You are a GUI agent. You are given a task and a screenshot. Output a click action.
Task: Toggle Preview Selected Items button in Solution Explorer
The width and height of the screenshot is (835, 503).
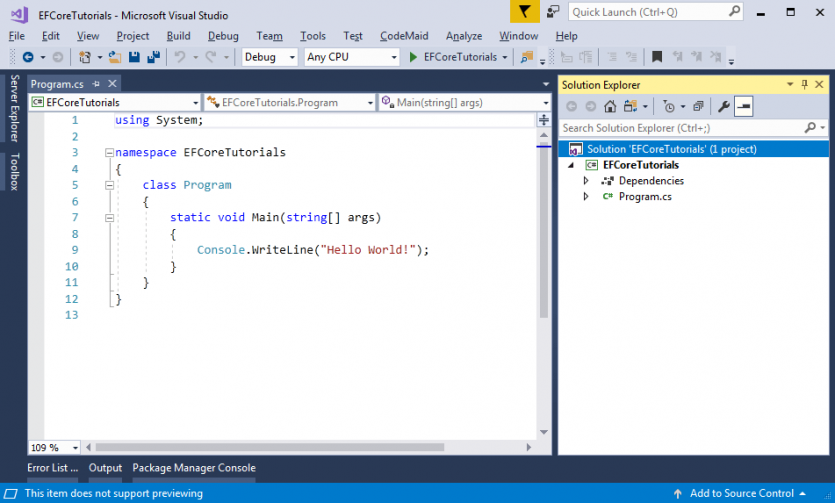coord(743,106)
